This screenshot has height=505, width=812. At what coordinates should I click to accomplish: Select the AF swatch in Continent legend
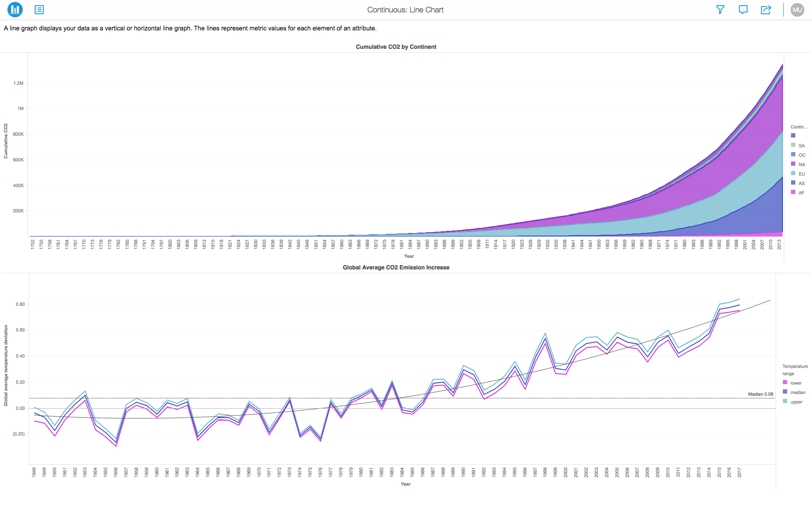point(793,193)
